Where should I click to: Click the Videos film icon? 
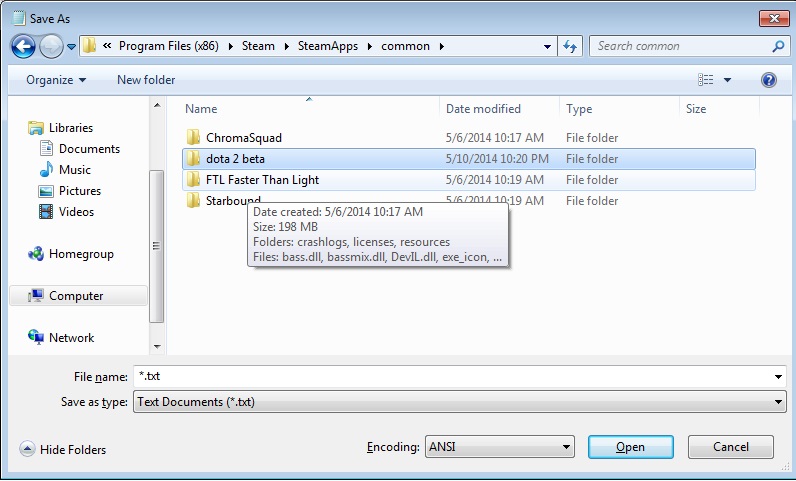click(x=46, y=212)
